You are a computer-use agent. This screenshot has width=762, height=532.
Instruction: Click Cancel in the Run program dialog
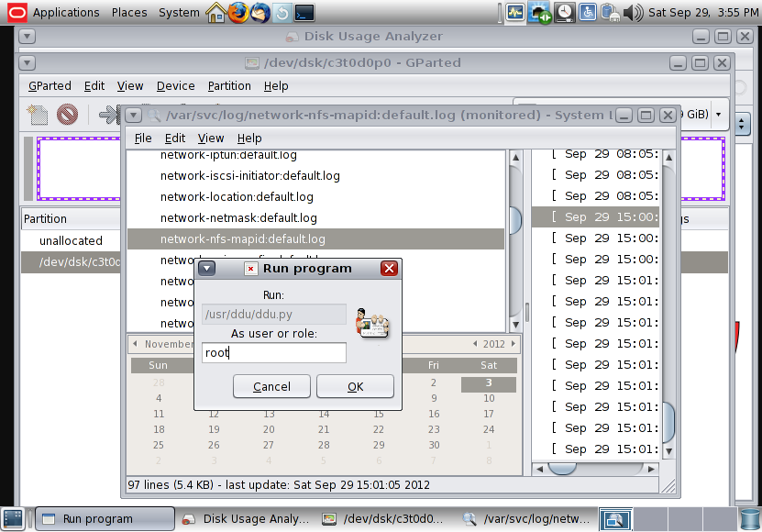[x=271, y=386]
